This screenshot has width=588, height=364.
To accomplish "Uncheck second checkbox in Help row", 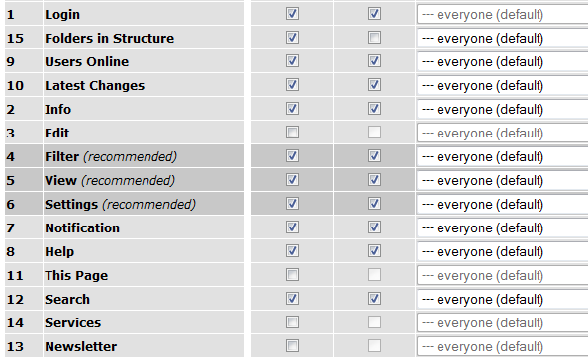I will pyautogui.click(x=374, y=251).
